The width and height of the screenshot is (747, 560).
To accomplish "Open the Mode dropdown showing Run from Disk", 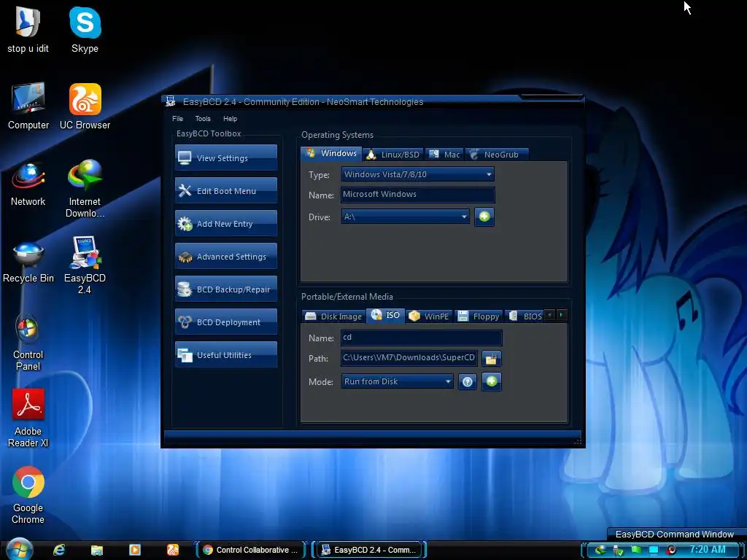I will (397, 381).
